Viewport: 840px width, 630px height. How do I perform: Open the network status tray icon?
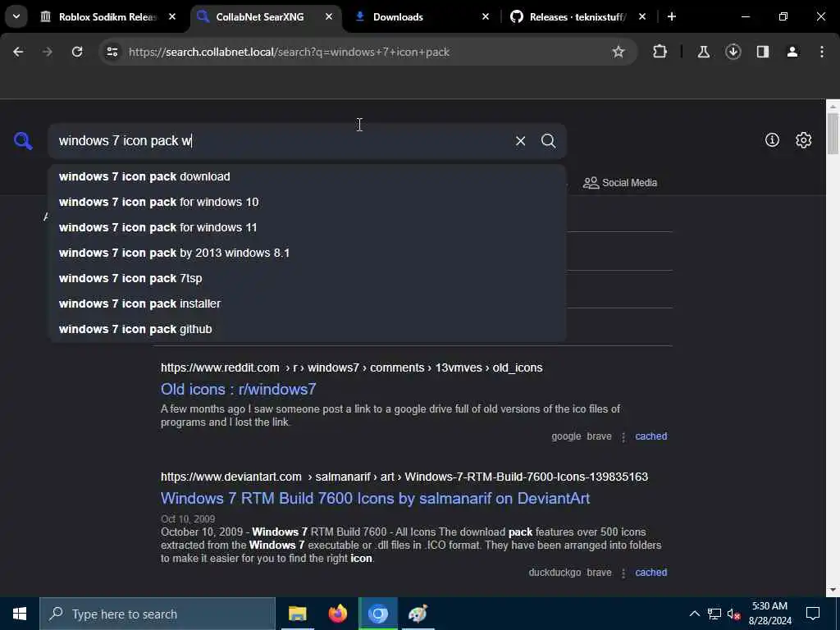(x=714, y=614)
